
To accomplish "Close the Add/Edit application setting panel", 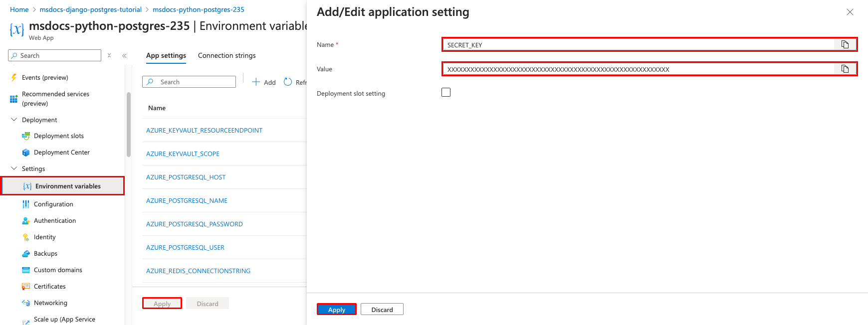I will 850,12.
